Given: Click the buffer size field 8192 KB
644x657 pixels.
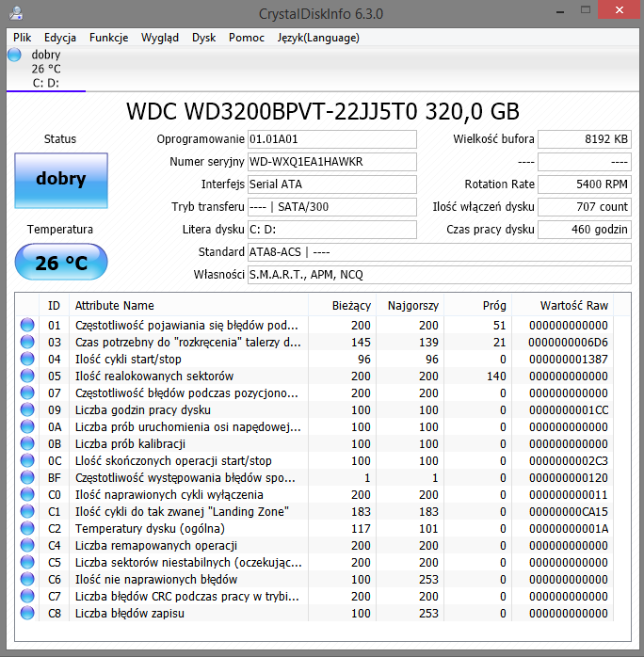Looking at the screenshot, I should pyautogui.click(x=585, y=139).
